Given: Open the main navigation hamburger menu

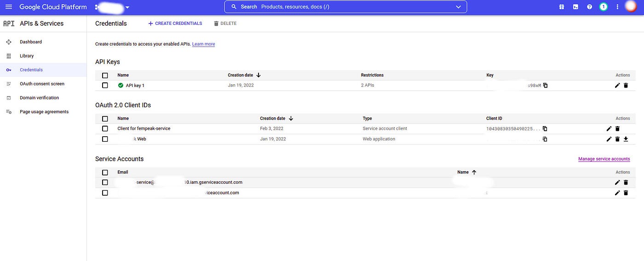Looking at the screenshot, I should 9,7.
